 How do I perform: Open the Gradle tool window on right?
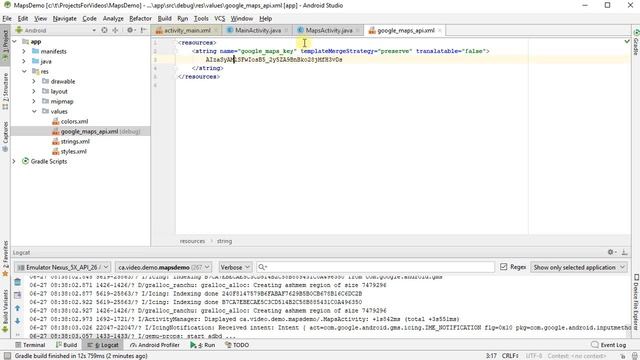[636, 42]
